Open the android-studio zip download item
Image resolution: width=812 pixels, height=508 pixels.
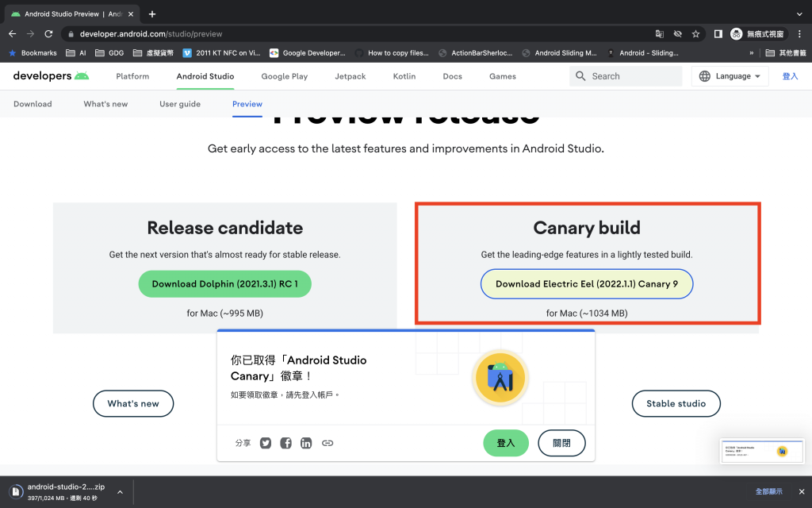[x=59, y=492]
